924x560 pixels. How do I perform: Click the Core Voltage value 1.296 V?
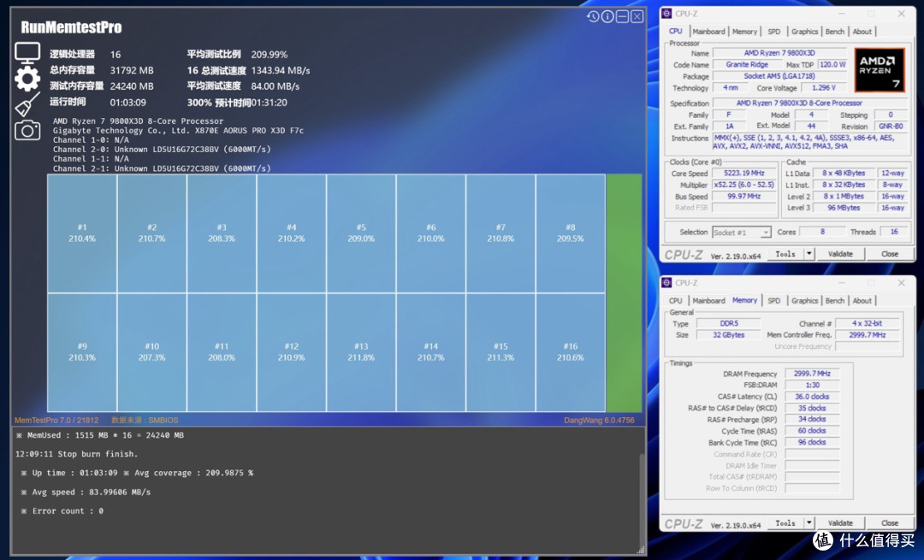(823, 88)
